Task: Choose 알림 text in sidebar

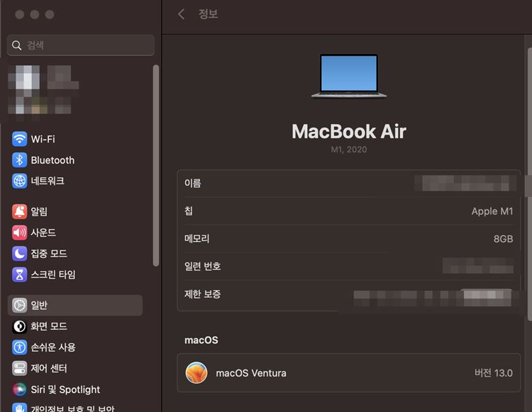Action: tap(39, 211)
